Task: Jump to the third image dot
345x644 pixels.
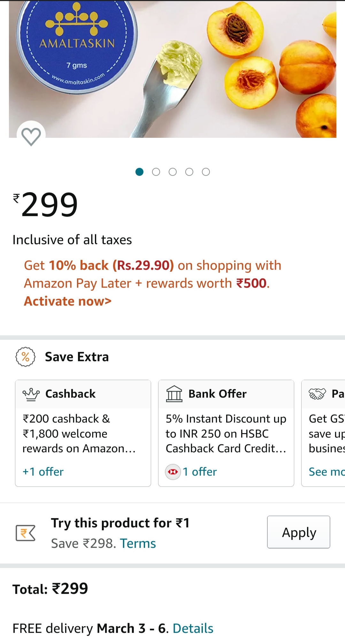Action: [172, 172]
